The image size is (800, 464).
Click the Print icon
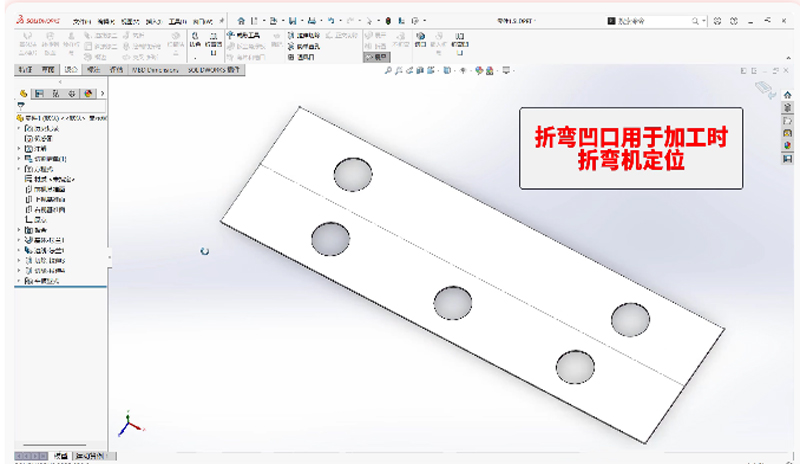(312, 21)
